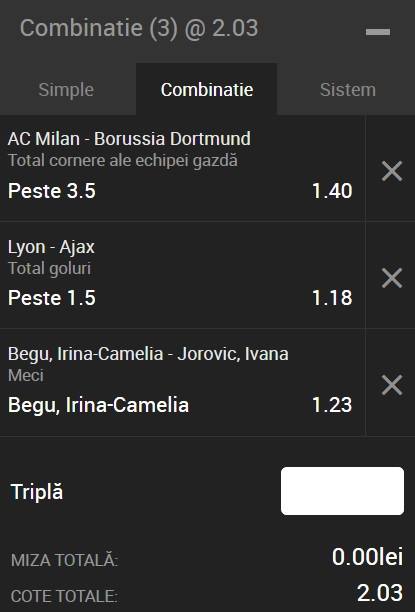
Task: Click the Begu, Irina-Camelia winner pick
Action: click(98, 405)
